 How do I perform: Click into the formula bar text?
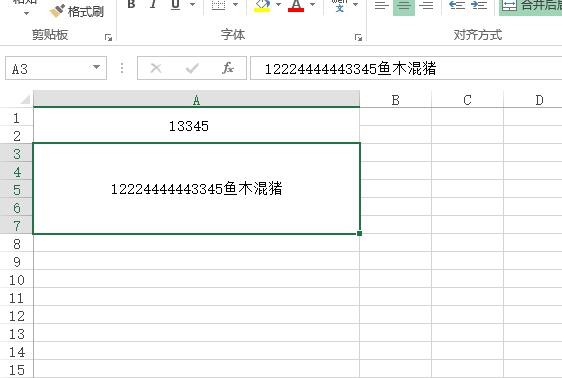(x=406, y=68)
